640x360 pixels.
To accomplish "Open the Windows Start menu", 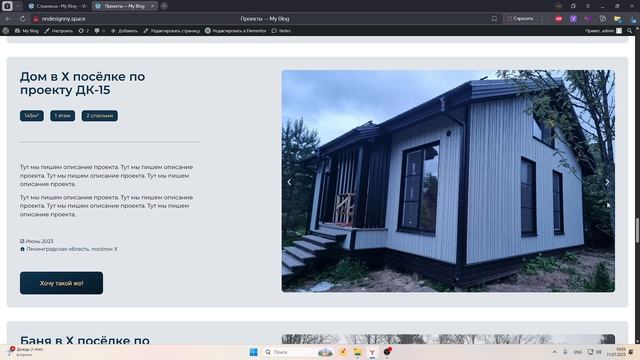I will coord(253,352).
